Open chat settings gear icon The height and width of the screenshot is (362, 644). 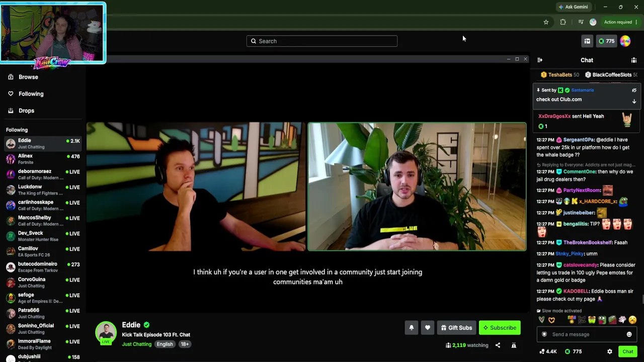(x=610, y=351)
